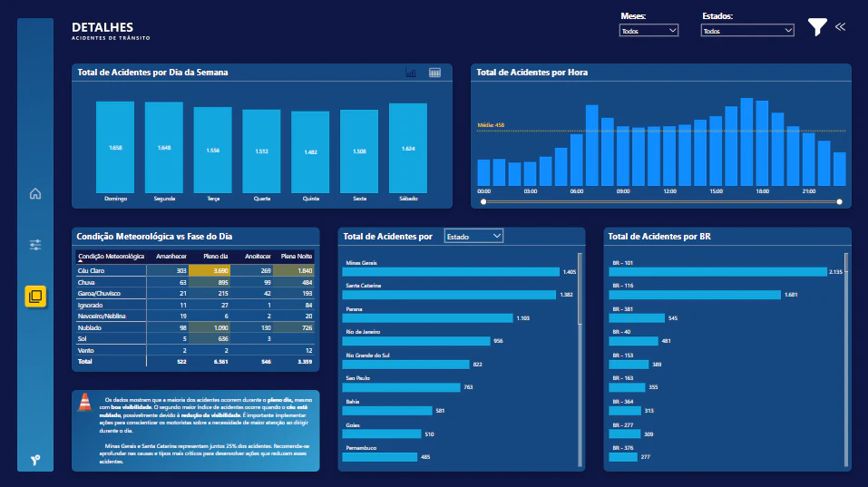This screenshot has width=868, height=487.
Task: Select the Goiás bar
Action: 382,433
